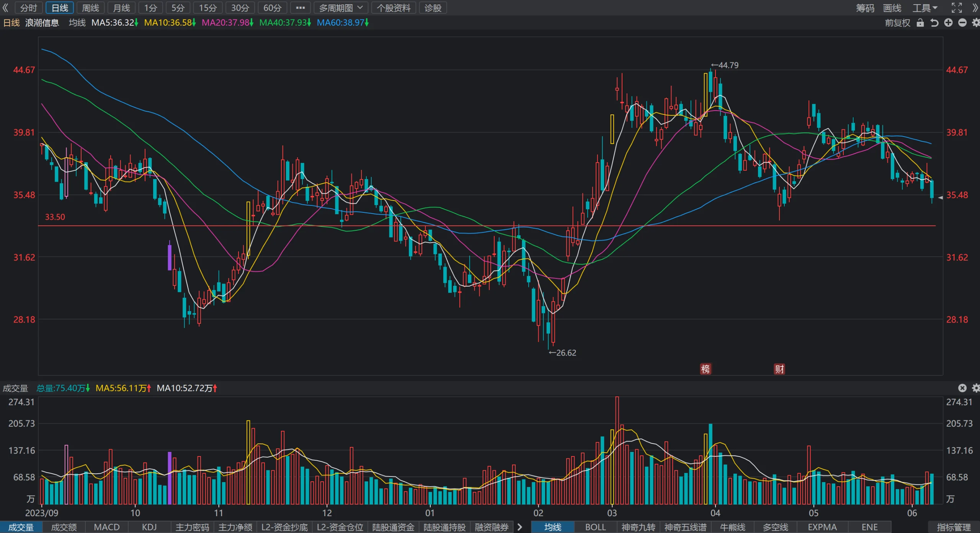Image resolution: width=980 pixels, height=533 pixels.
Task: Open 筹码 chip distribution
Action: coord(865,8)
